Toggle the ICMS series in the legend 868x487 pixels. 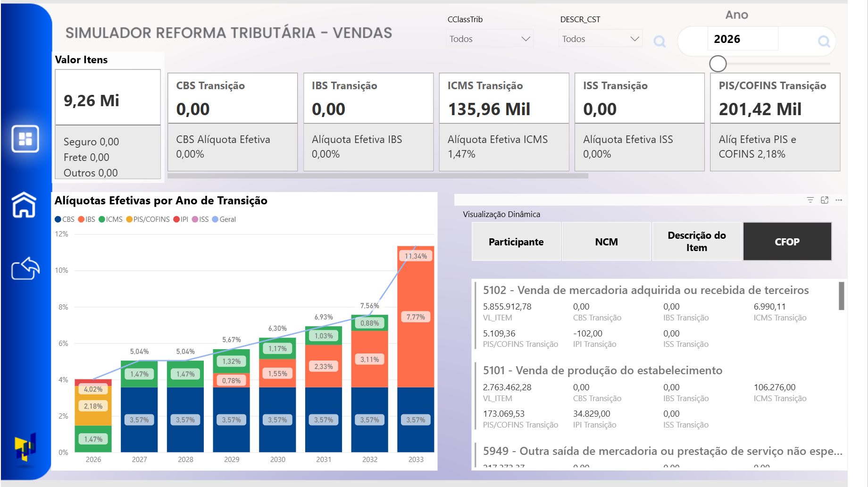click(110, 219)
